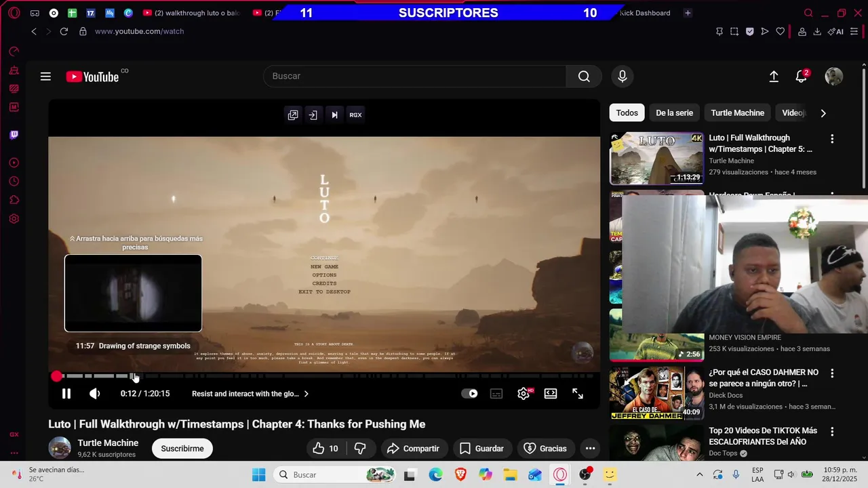Screen dimensions: 868x488
Task: Click the red progress bar scrubber
Action: [56, 376]
